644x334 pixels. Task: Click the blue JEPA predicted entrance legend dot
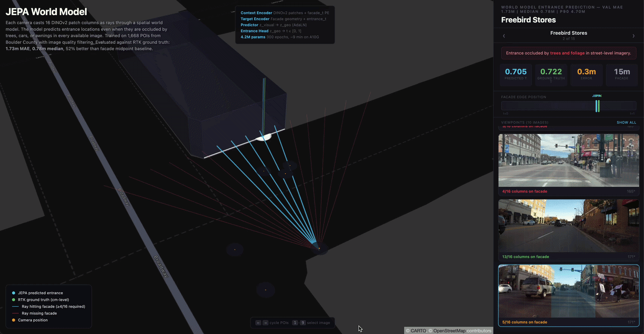pyautogui.click(x=14, y=293)
